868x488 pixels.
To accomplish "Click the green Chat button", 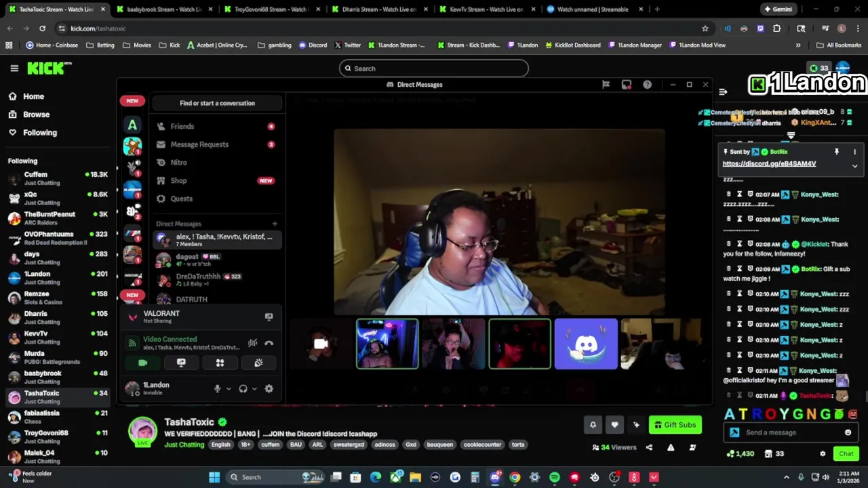I will [x=846, y=454].
